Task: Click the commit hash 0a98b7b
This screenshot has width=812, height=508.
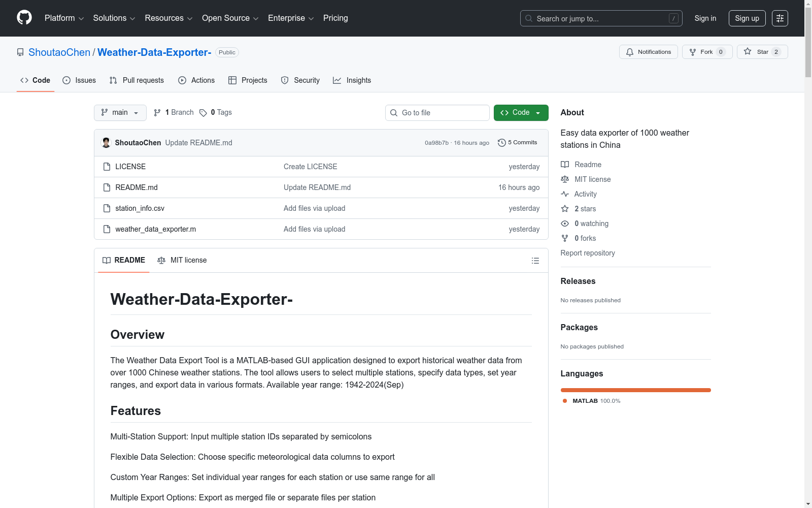Action: pos(437,143)
